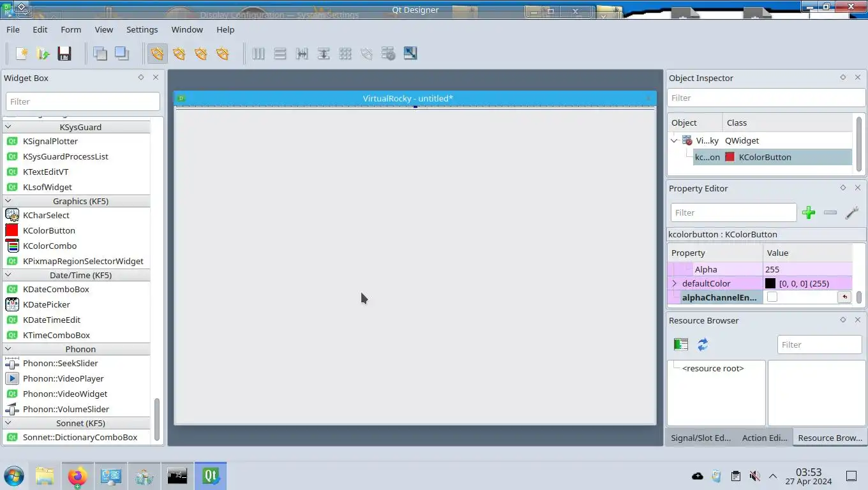Collapse the KSysGuard widget category
The height and width of the screenshot is (490, 868).
8,127
